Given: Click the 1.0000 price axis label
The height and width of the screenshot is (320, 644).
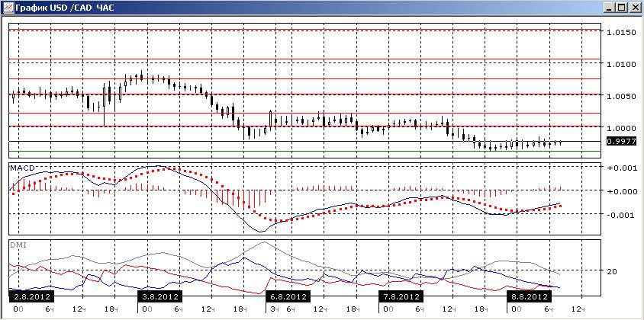Looking at the screenshot, I should 621,127.
